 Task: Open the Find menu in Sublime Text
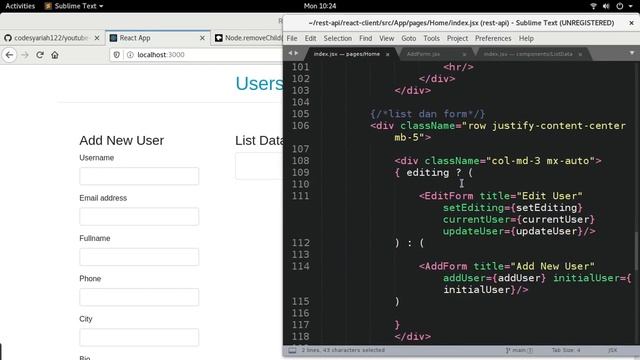point(365,38)
